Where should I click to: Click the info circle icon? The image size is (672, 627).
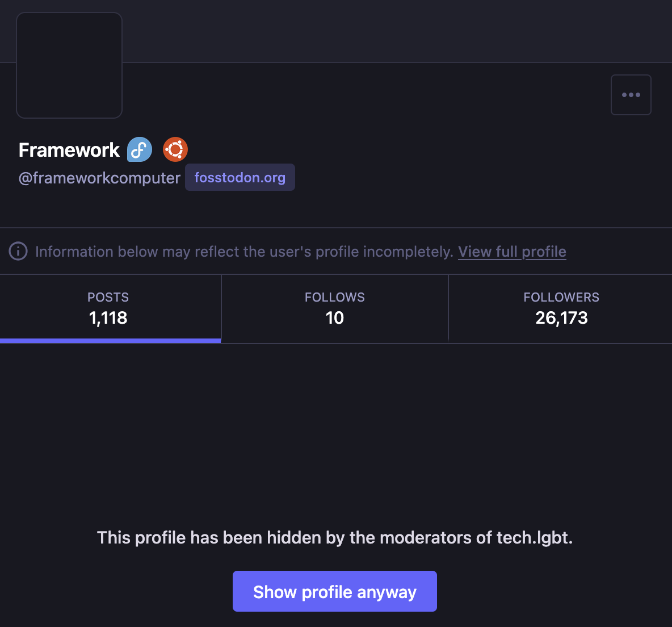pos(18,251)
